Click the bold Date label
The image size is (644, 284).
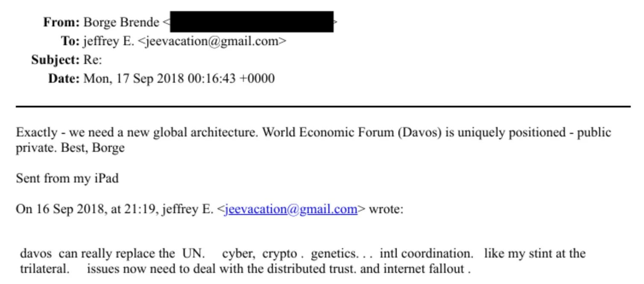tap(64, 79)
